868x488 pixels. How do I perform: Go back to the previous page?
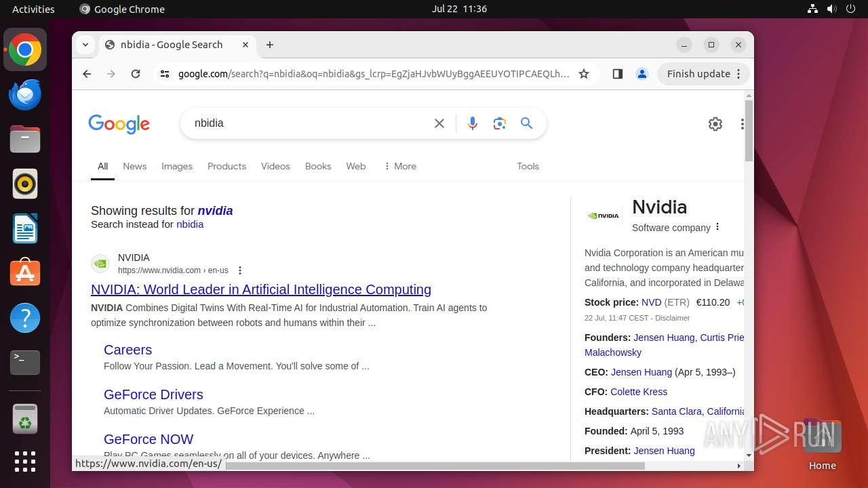[87, 74]
